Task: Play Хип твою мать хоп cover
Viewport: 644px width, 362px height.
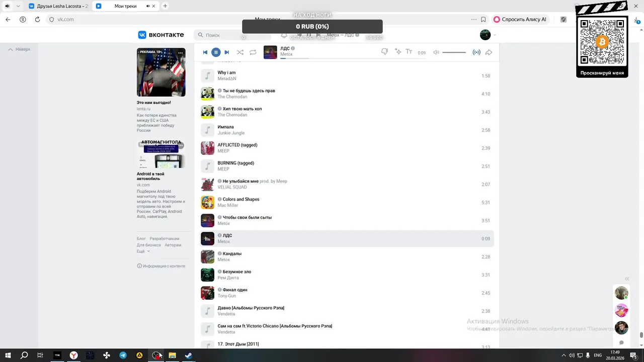Action: coord(208,112)
